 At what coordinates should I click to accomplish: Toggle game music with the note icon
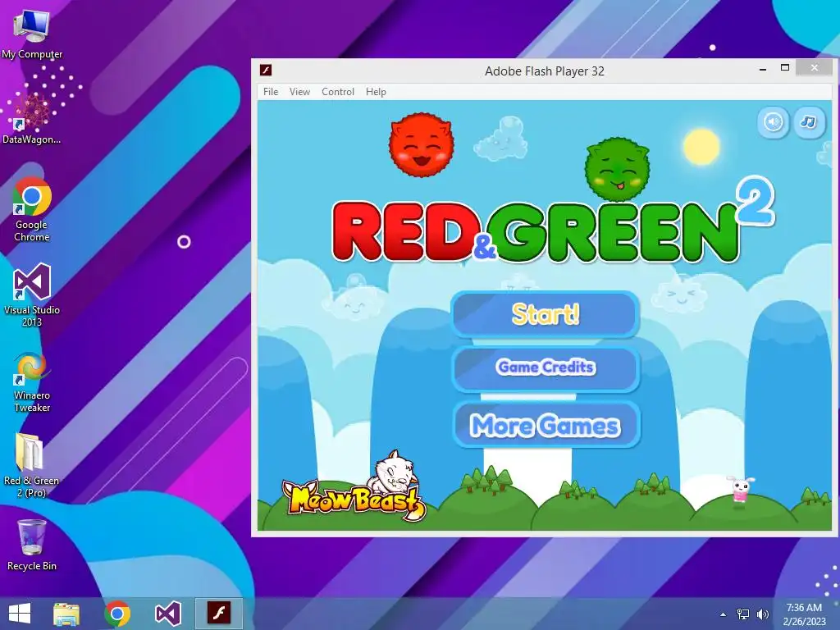(x=808, y=122)
